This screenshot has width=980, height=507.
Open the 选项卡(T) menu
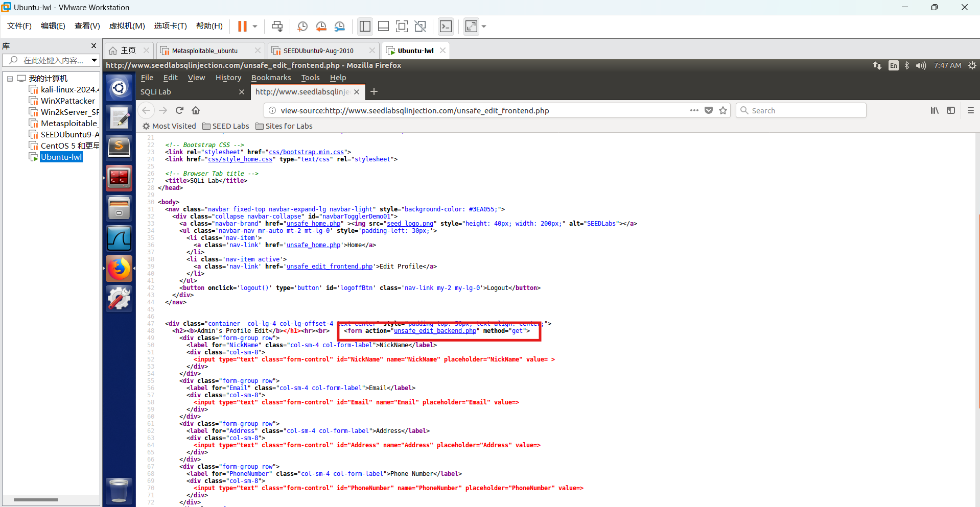coord(170,26)
